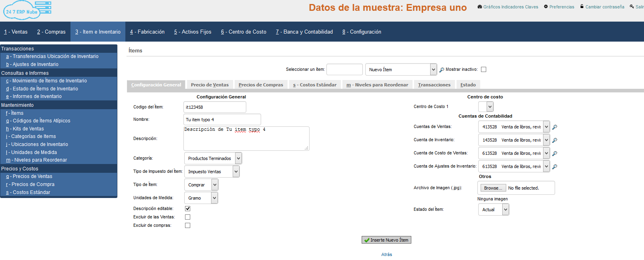Follow the Atrás link
Screen dimensions: 644x260
386,254
